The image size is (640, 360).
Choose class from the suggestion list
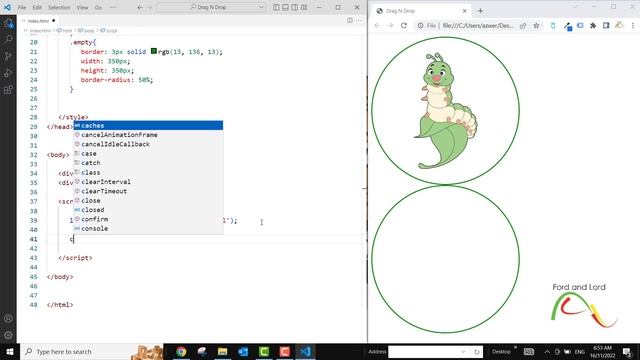tap(148, 172)
